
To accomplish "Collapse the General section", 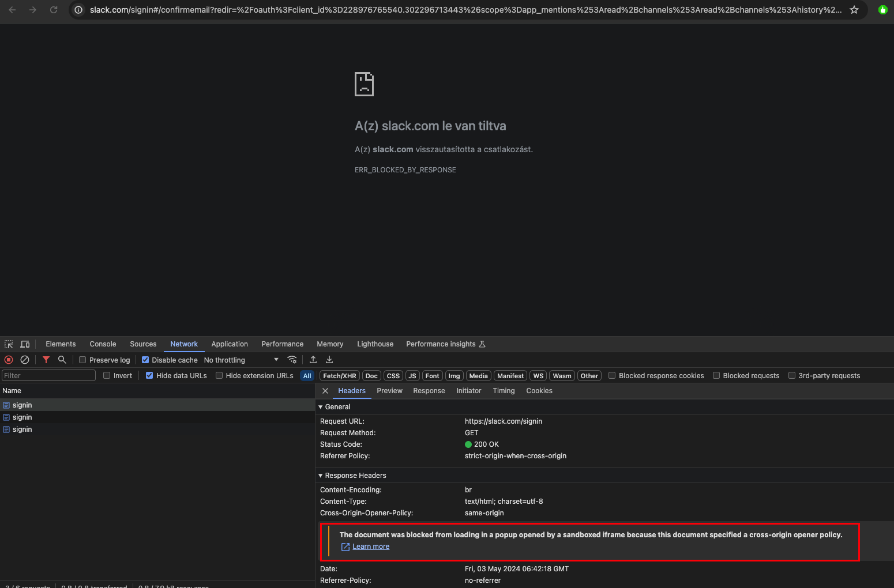I will (x=321, y=407).
